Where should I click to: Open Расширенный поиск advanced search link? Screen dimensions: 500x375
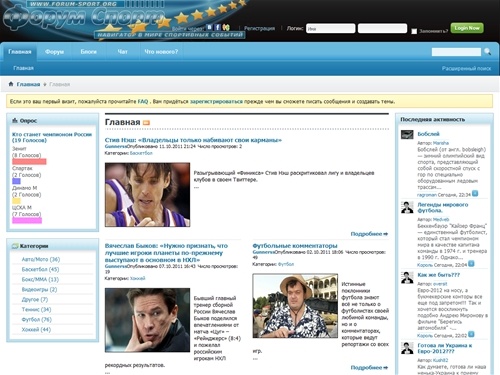pyautogui.click(x=466, y=68)
